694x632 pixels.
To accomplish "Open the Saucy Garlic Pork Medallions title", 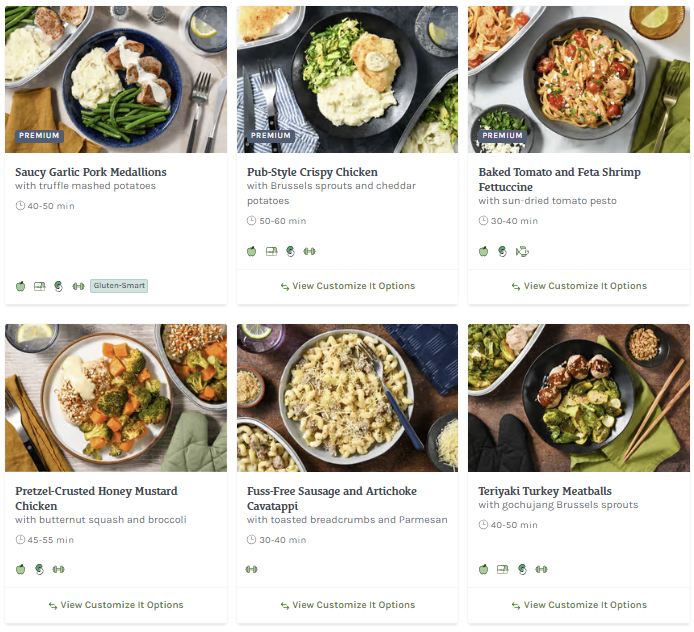I will click(91, 172).
